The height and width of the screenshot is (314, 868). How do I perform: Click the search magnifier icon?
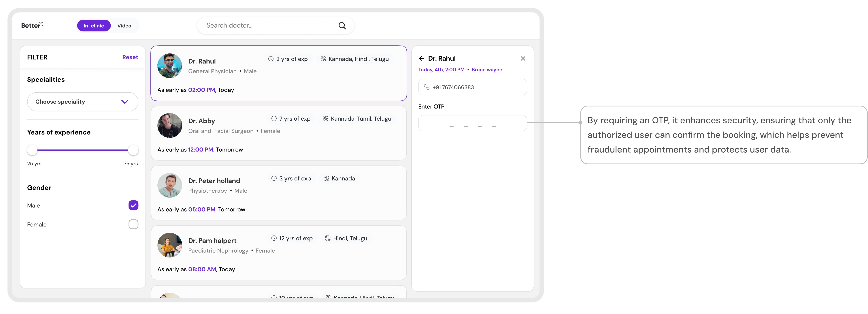pyautogui.click(x=342, y=26)
